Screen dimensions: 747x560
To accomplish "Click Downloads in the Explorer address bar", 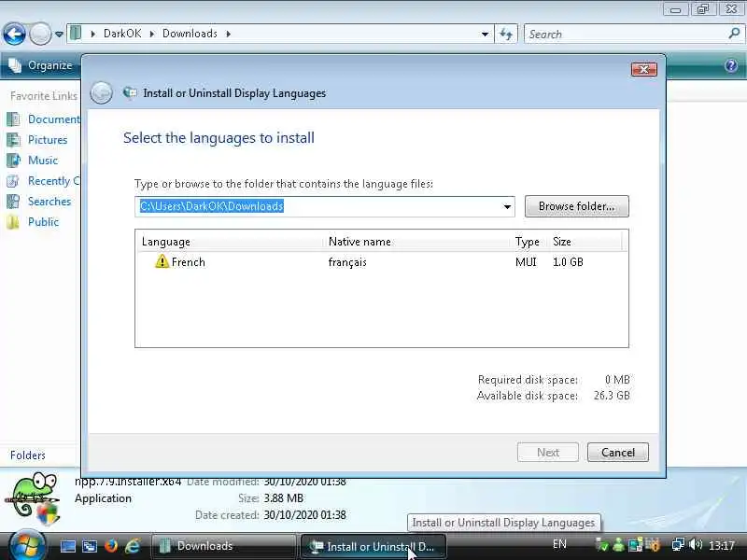I will coord(190,34).
